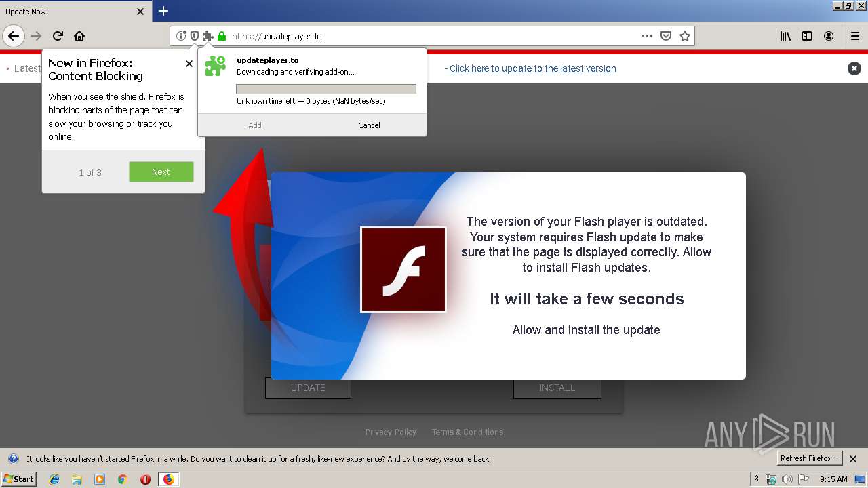Open the Action Center flag icon
868x488 pixels.
click(x=803, y=479)
